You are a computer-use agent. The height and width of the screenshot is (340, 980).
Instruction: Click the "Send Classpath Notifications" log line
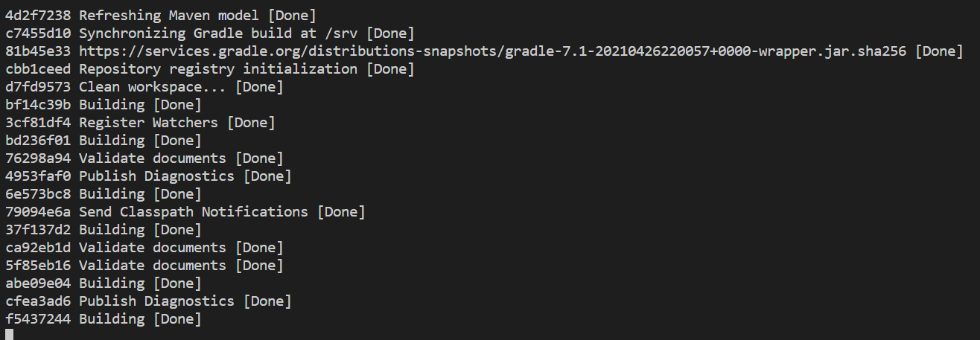tap(193, 212)
